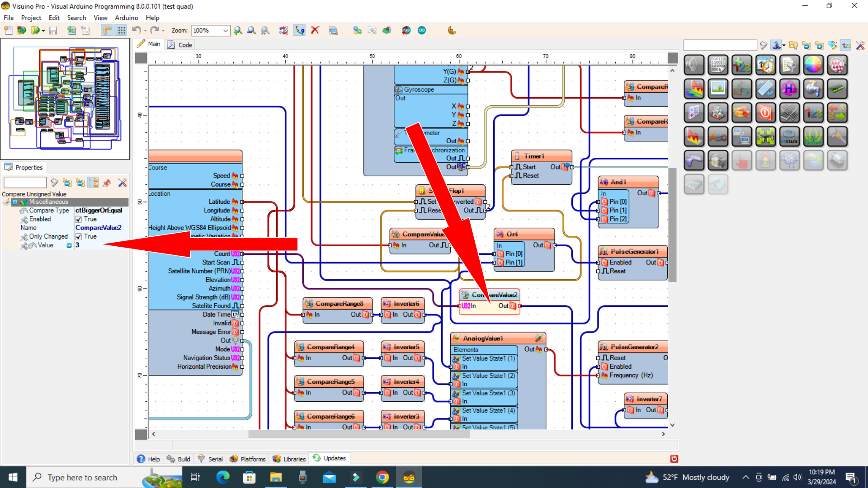Switch to the Code tab

(x=180, y=45)
